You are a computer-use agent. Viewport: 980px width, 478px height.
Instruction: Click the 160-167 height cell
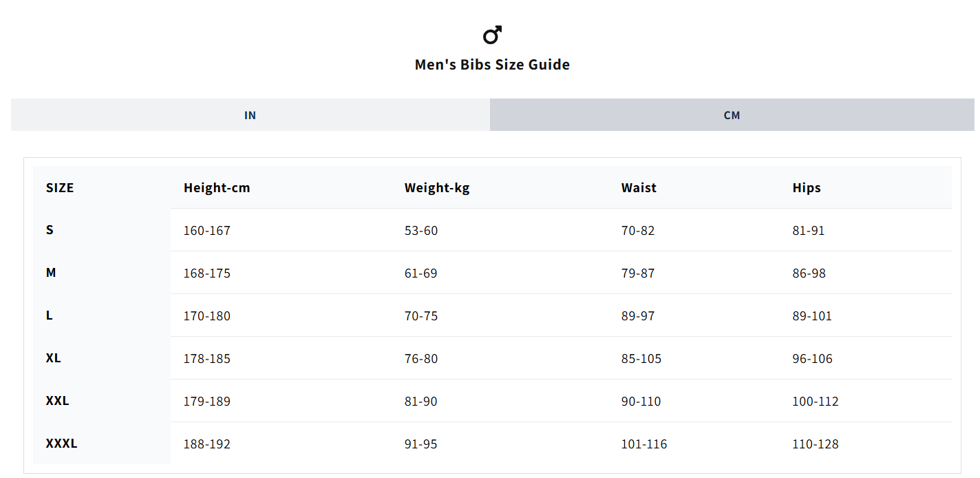coord(206,231)
